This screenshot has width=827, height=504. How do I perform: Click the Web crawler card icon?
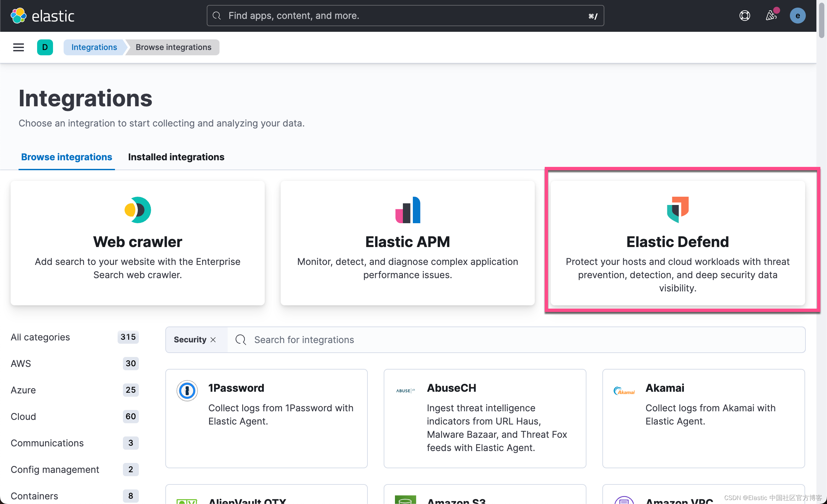tap(138, 210)
